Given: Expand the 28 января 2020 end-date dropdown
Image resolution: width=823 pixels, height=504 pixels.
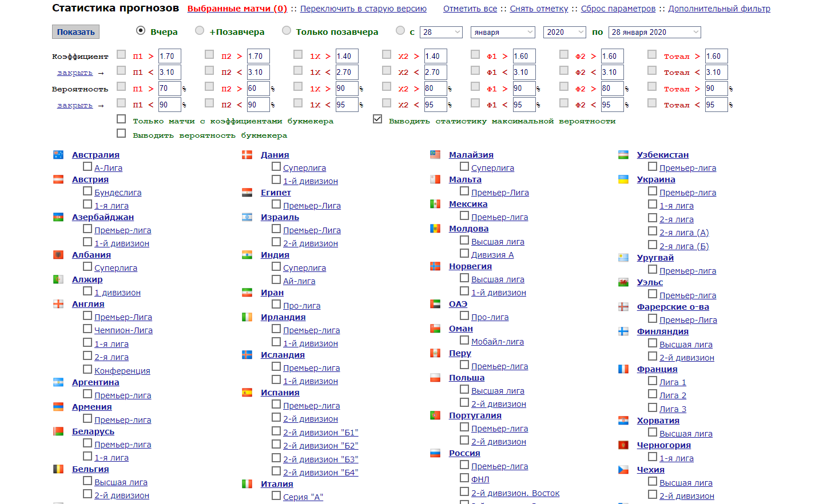Looking at the screenshot, I should point(655,32).
